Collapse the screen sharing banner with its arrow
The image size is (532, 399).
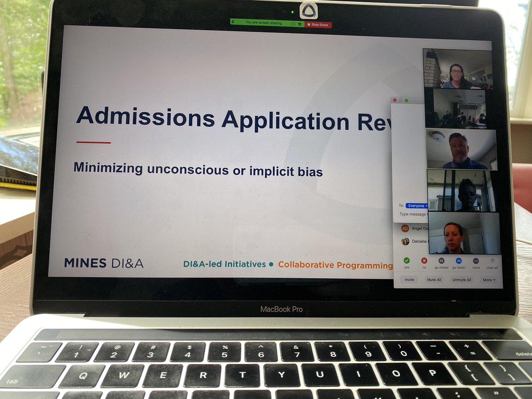tap(233, 22)
